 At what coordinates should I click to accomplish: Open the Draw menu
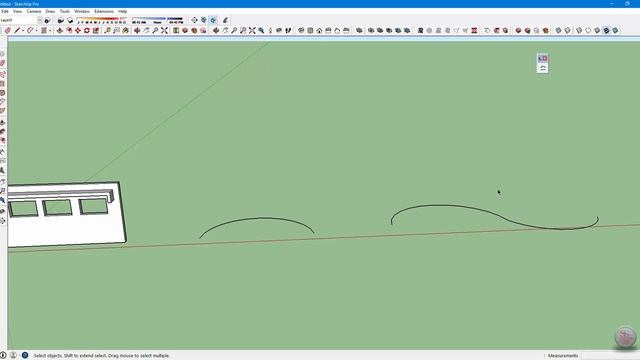click(50, 11)
